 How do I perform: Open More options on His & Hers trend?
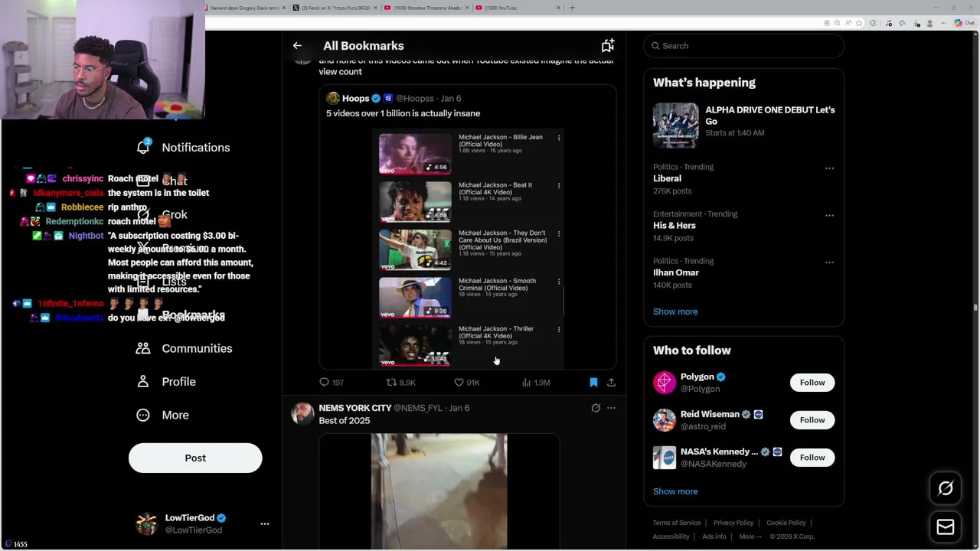point(829,215)
